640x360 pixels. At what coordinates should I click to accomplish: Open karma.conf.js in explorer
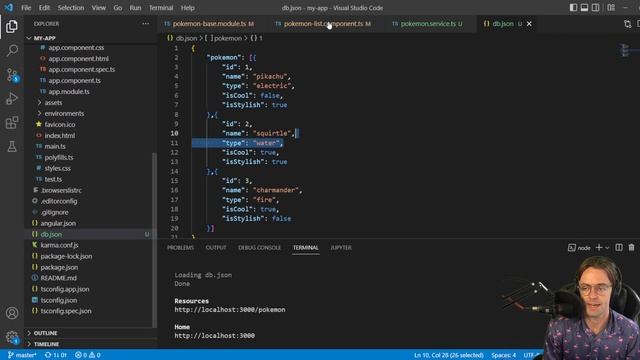(x=59, y=245)
